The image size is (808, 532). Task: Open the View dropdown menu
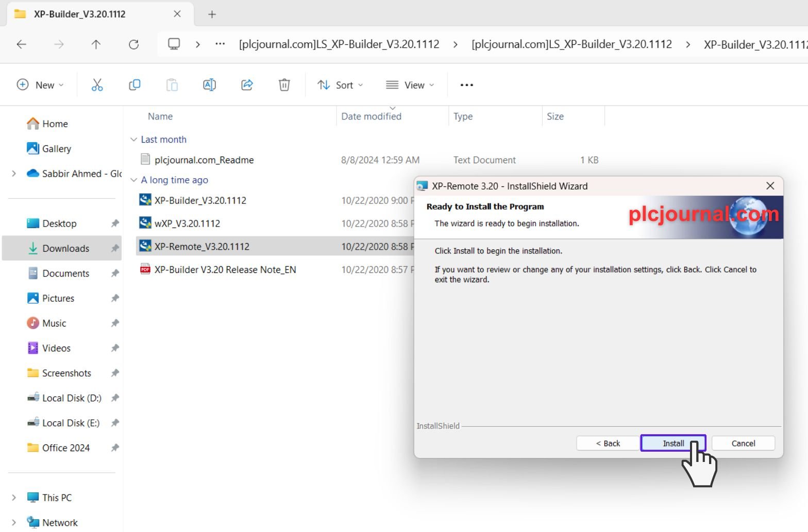410,85
